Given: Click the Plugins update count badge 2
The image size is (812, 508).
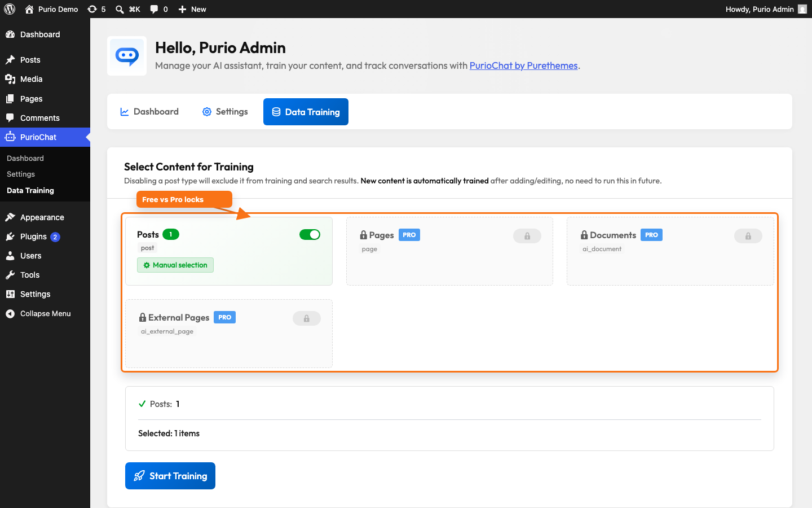Looking at the screenshot, I should tap(55, 237).
